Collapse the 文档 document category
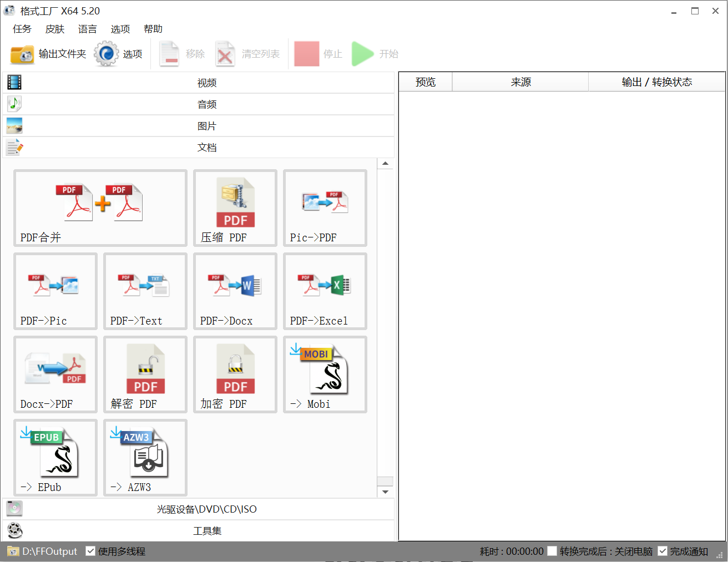 click(199, 148)
